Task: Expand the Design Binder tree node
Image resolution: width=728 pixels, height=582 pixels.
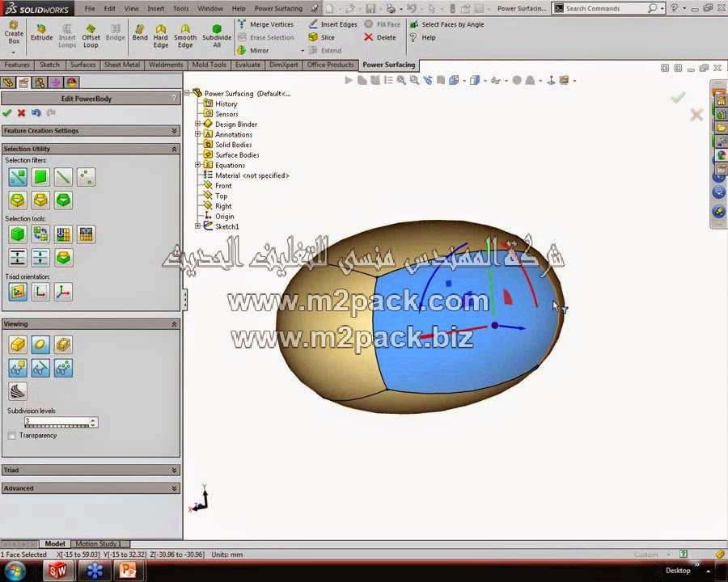Action: (197, 124)
